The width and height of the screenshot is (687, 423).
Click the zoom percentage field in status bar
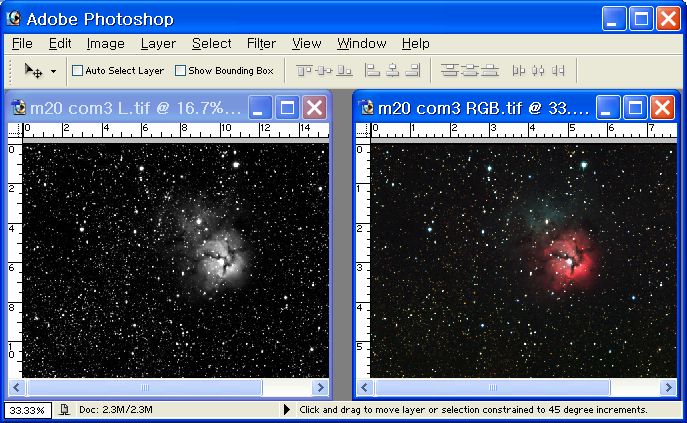click(x=25, y=410)
